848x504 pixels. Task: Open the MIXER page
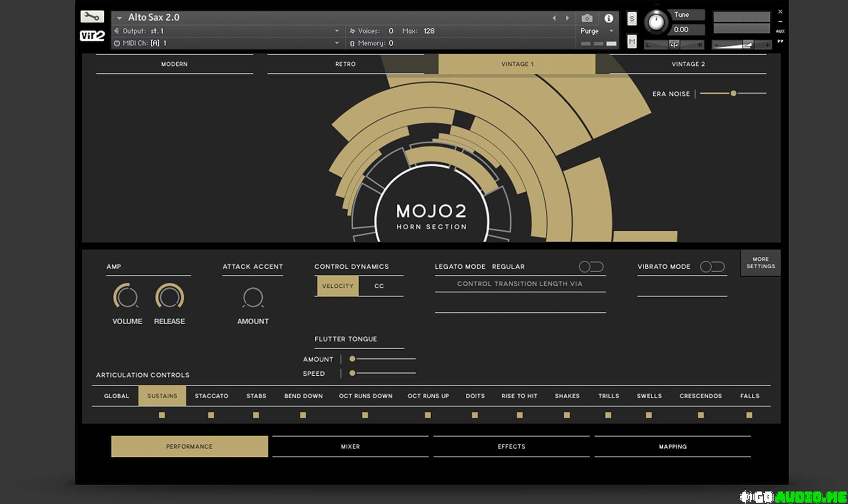tap(350, 446)
